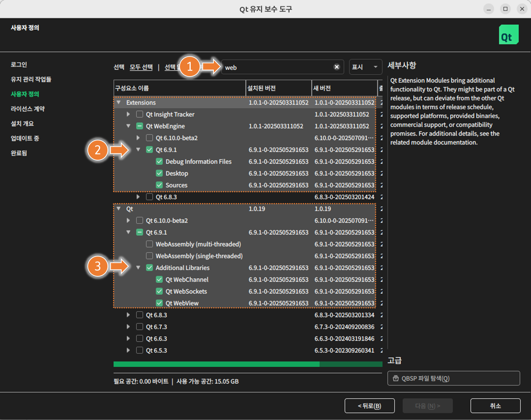The height and width of the screenshot is (420, 531).
Task: Check the Qt 6.7.3 checkbox
Action: (140, 327)
